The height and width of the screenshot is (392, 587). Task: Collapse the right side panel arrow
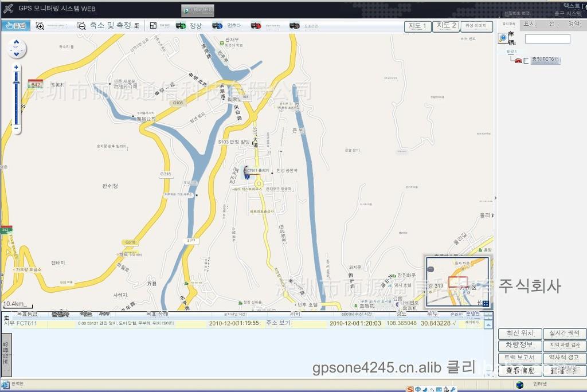coord(495,198)
